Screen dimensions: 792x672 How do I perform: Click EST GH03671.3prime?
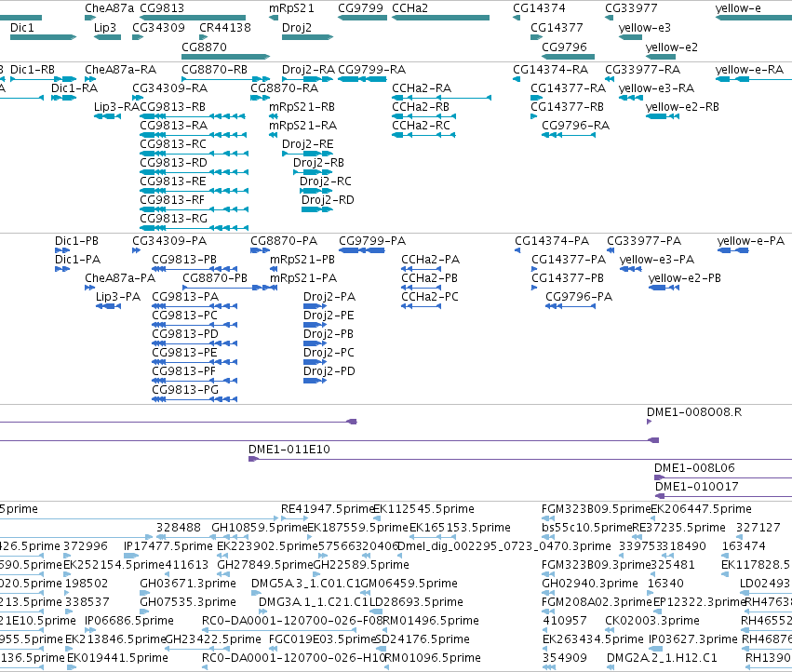188,583
